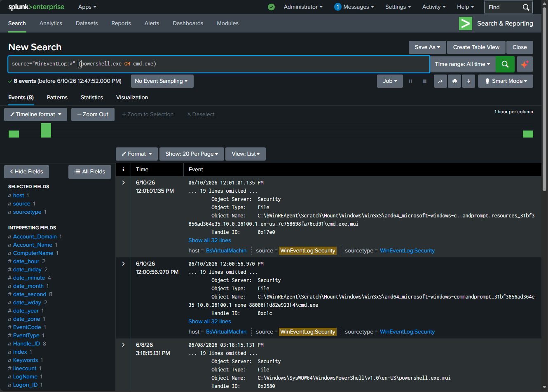Screen dimensions: 548x392
Task: Expand the 12:00:56.970 PM event row
Action: point(123,264)
